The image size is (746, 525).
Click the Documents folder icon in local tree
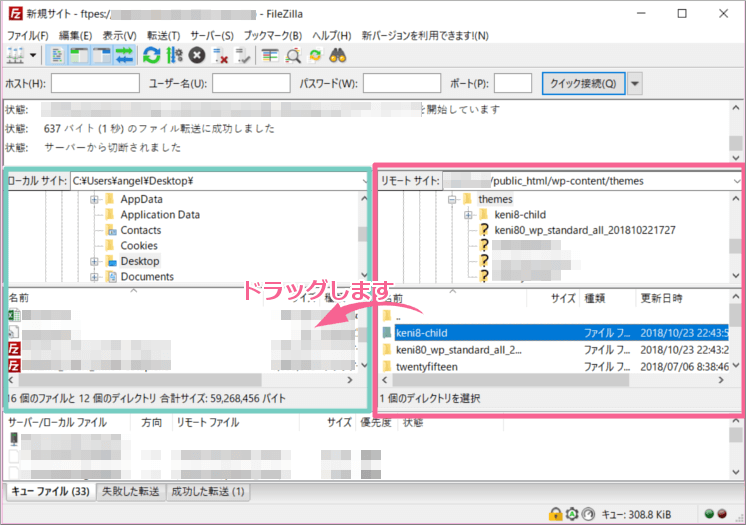coord(112,277)
